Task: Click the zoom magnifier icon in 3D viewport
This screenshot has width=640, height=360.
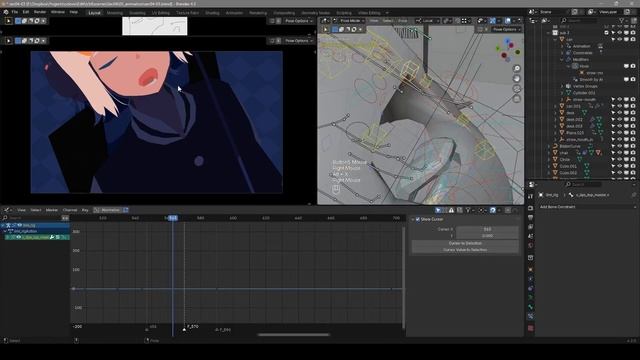Action: [x=516, y=69]
